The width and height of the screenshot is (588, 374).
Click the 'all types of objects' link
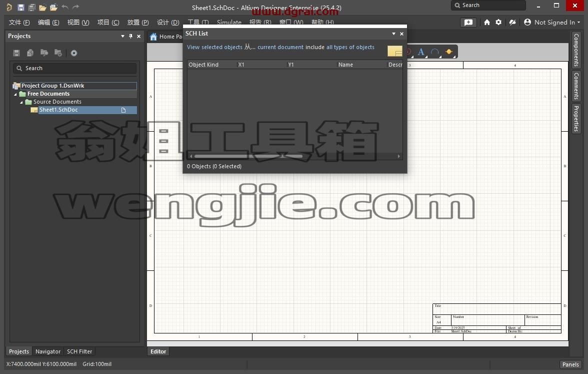(x=350, y=47)
